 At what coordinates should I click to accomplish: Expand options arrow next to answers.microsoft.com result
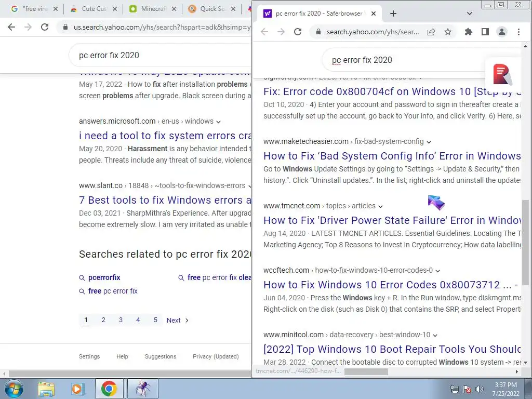[218, 122]
